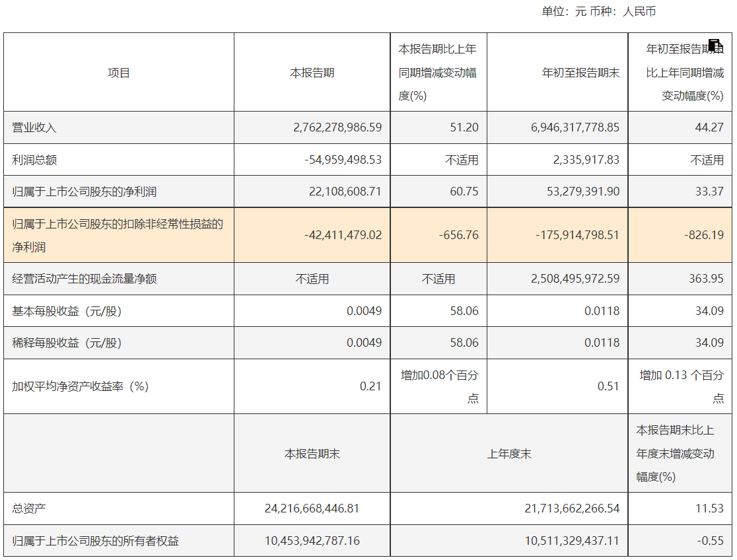Click the -826.19 cell
This screenshot has height=560, width=737.
click(680, 234)
